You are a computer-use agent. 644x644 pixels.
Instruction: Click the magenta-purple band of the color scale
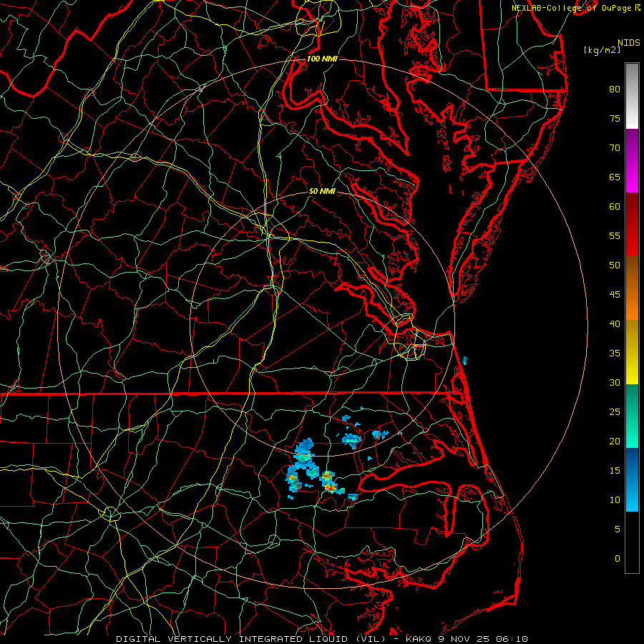pos(632,161)
